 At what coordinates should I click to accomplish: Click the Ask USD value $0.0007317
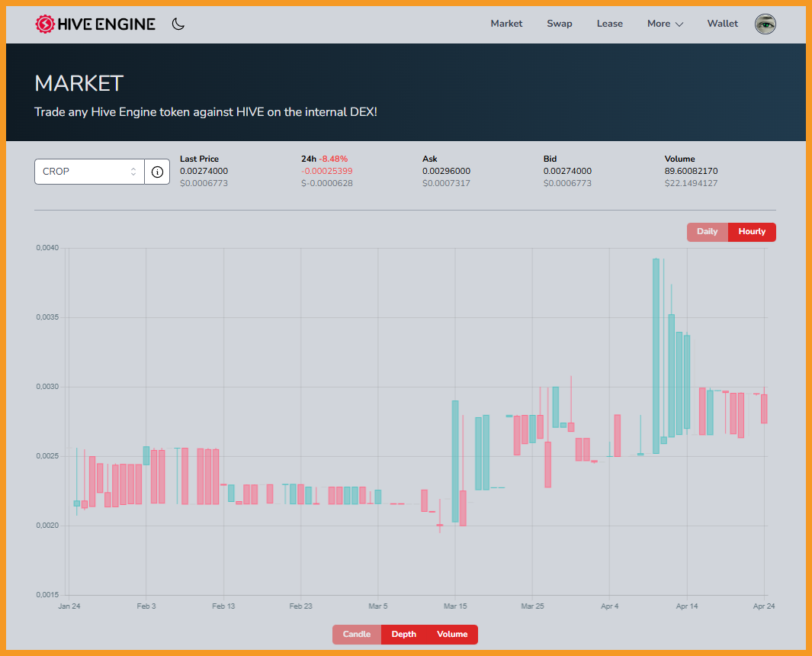coord(446,183)
